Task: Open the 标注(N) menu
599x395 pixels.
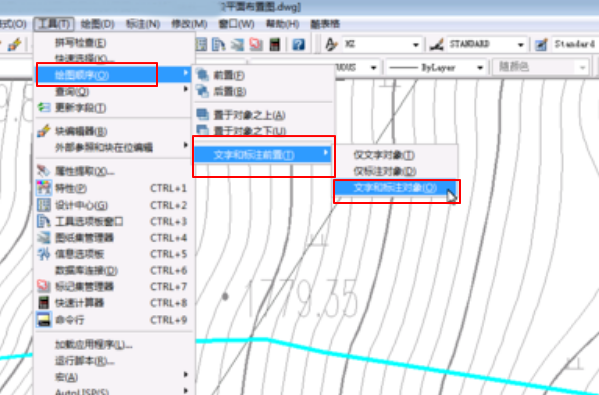Action: [x=143, y=24]
